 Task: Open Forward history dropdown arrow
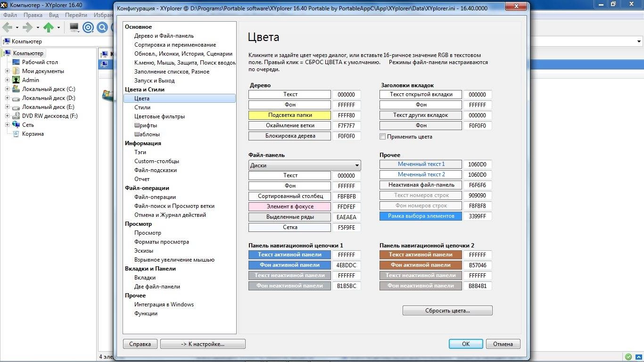click(x=38, y=28)
